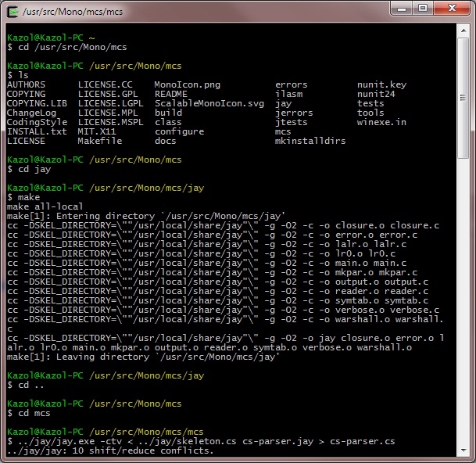The image size is (476, 463).
Task: Click the line compiling lr0.c
Action: 202,253
